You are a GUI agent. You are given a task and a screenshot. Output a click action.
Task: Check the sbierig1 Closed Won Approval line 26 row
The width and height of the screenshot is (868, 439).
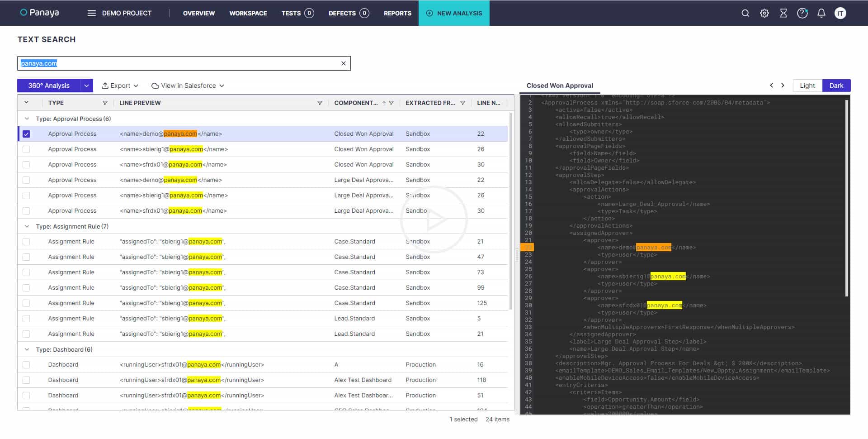tap(26, 149)
